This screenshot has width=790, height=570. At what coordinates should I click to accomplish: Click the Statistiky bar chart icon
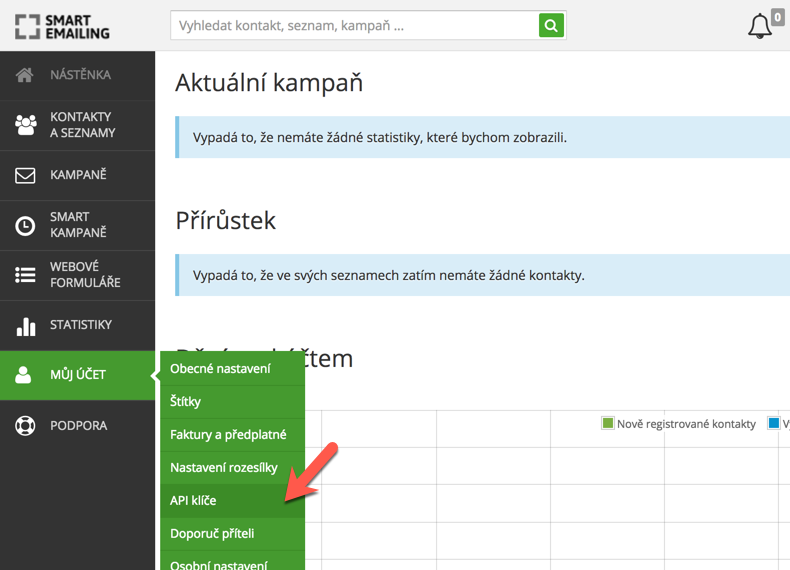pos(25,326)
